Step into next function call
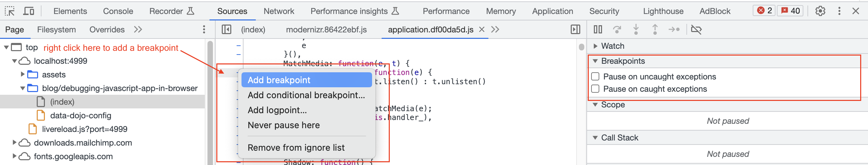Screen dimensions: 868x165 coord(636,30)
